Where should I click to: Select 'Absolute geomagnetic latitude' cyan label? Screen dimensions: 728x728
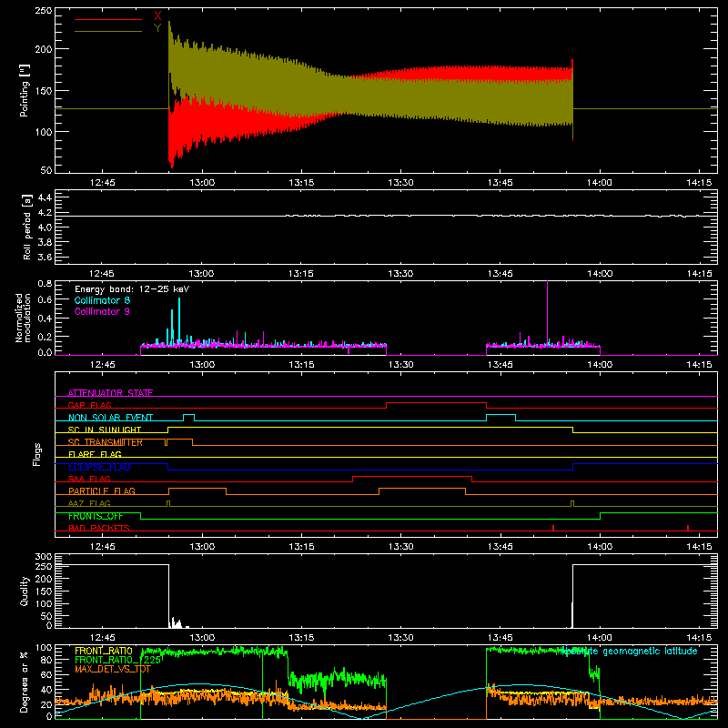[630, 651]
